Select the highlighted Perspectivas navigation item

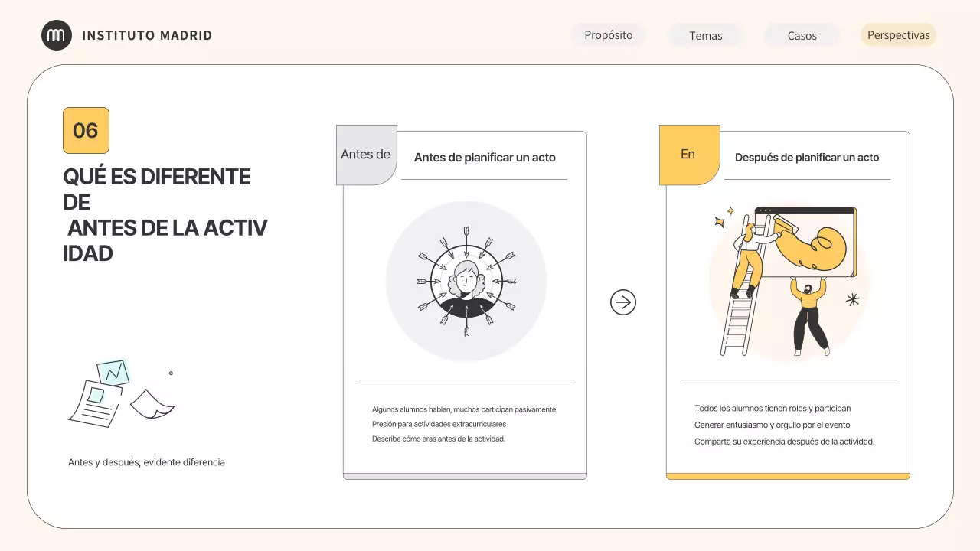898,34
